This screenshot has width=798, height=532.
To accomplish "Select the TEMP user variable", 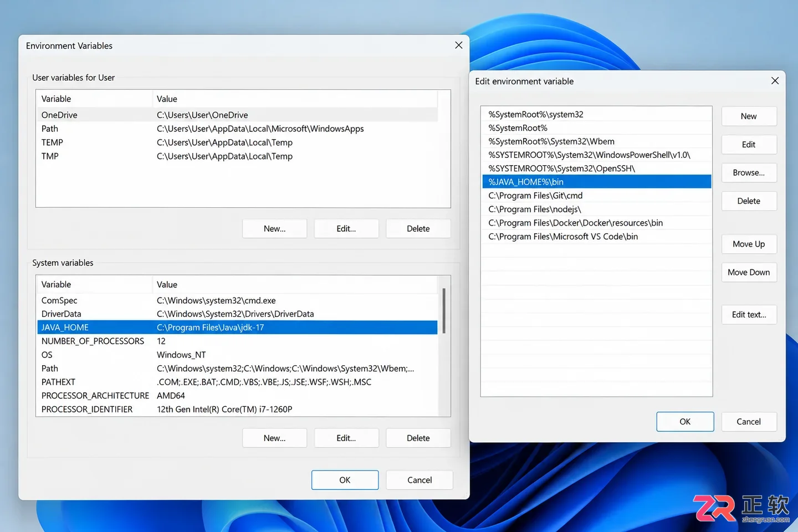I will coord(237,142).
